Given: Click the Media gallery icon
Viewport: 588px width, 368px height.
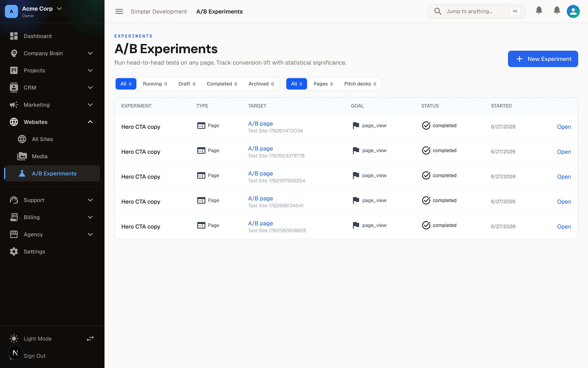Looking at the screenshot, I should (x=22, y=156).
